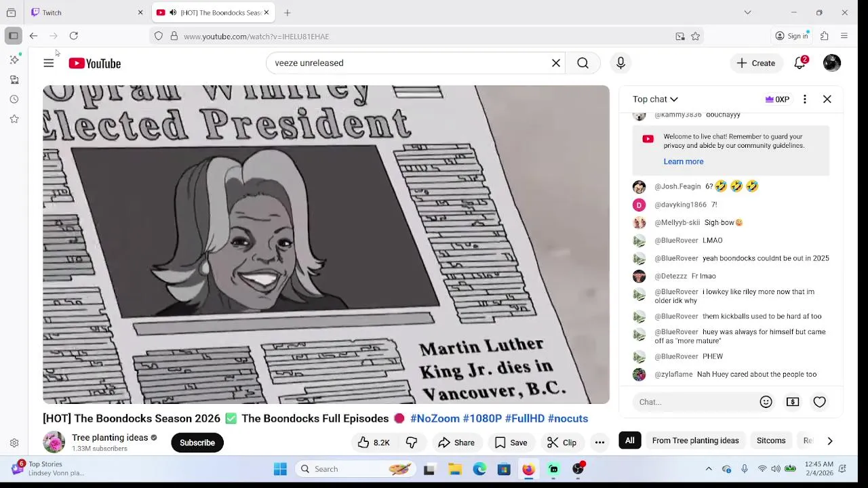The width and height of the screenshot is (868, 488).
Task: Open 0XP channel points badge
Action: pos(777,99)
